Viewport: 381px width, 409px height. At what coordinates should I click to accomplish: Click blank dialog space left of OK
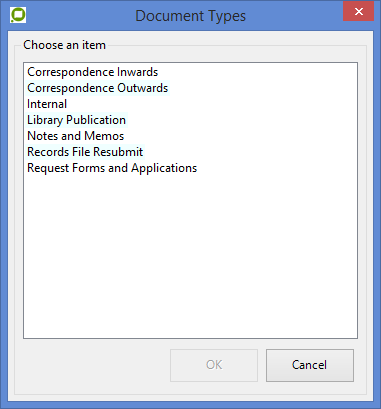[x=93, y=365]
